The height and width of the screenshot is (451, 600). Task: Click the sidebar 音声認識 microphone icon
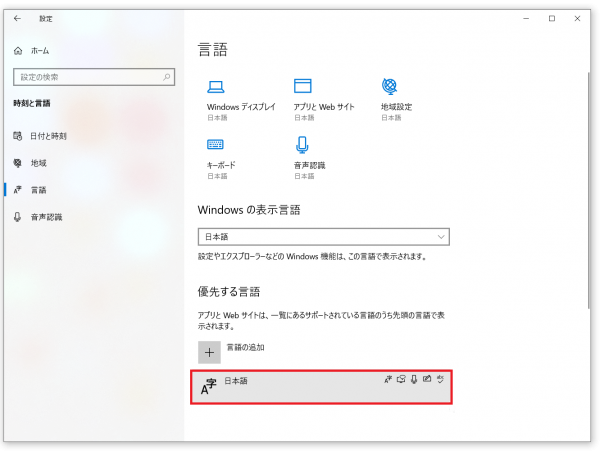(18, 217)
